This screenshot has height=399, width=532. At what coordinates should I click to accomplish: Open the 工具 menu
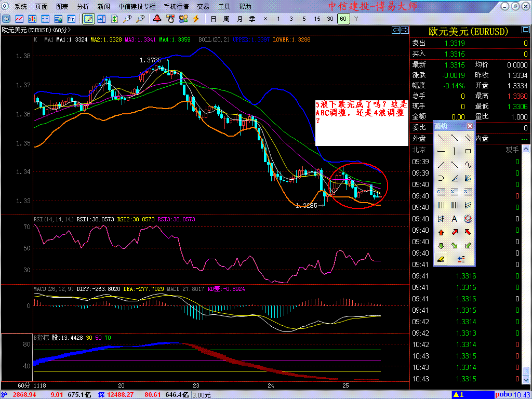point(224,7)
